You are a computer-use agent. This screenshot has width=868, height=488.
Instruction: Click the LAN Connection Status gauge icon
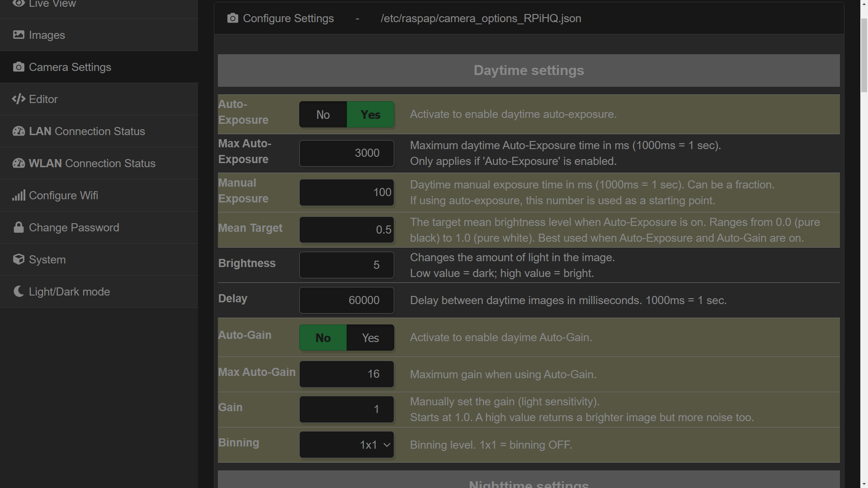point(19,131)
